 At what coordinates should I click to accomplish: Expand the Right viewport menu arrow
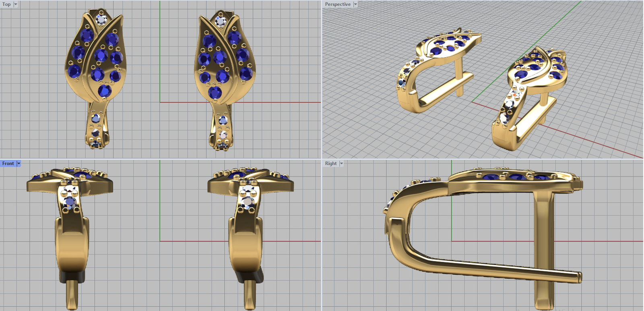[341, 164]
